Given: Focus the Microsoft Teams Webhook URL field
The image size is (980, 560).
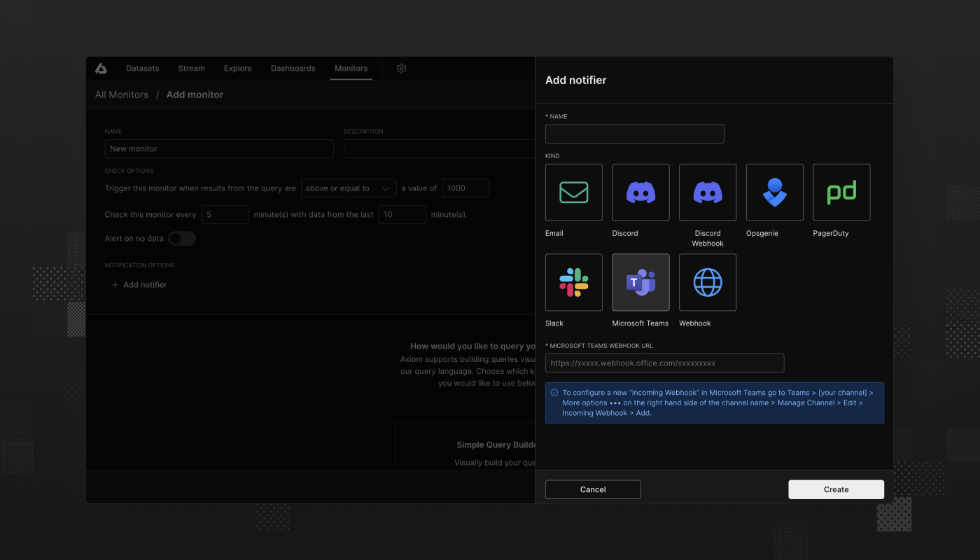Looking at the screenshot, I should click(665, 363).
